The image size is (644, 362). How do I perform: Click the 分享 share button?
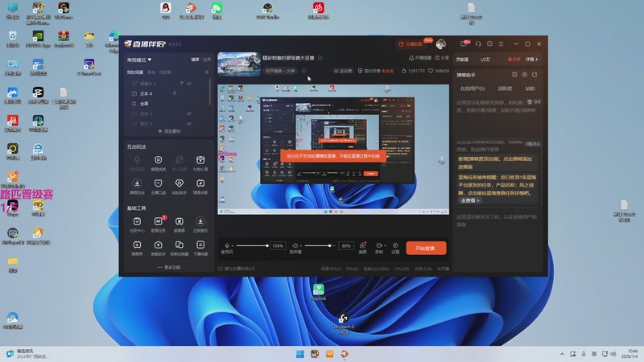click(x=442, y=58)
